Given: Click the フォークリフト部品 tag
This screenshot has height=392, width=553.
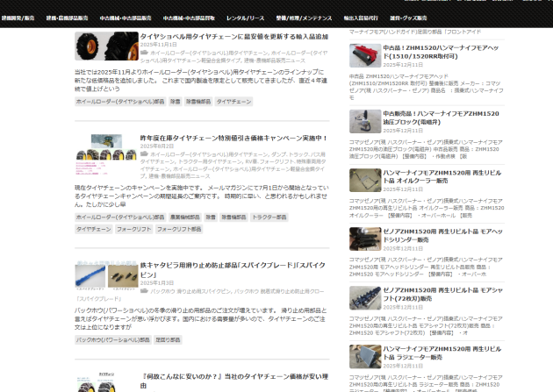Looking at the screenshot, I should [x=180, y=229].
